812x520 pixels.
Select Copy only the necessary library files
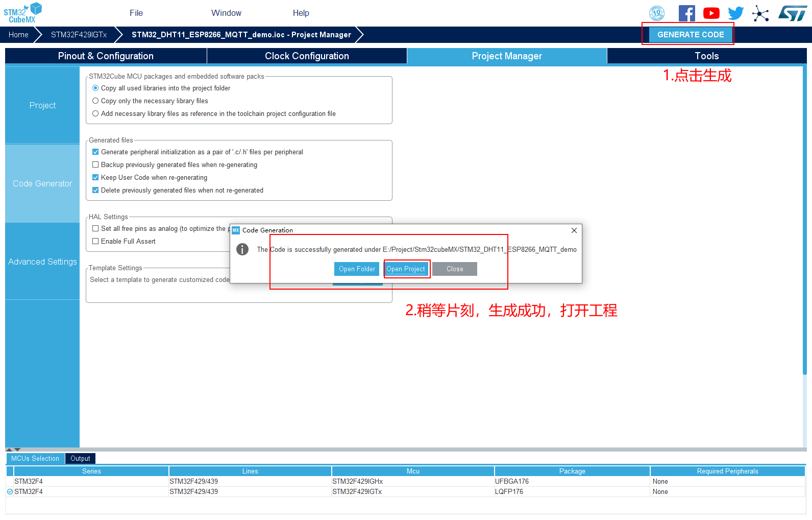95,101
